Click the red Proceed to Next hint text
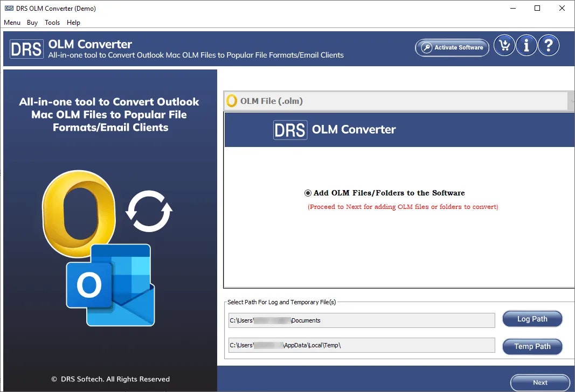Screen dimensions: 575x392 pyautogui.click(x=403, y=207)
